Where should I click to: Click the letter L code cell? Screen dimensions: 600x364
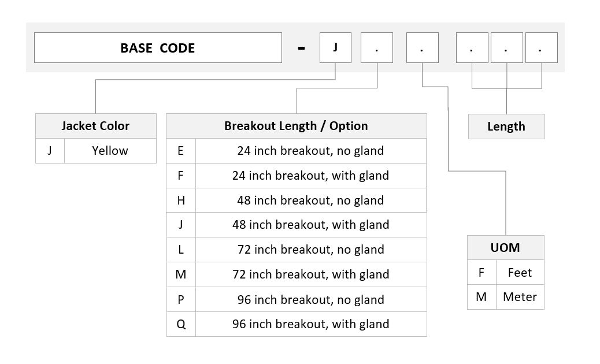pos(181,250)
